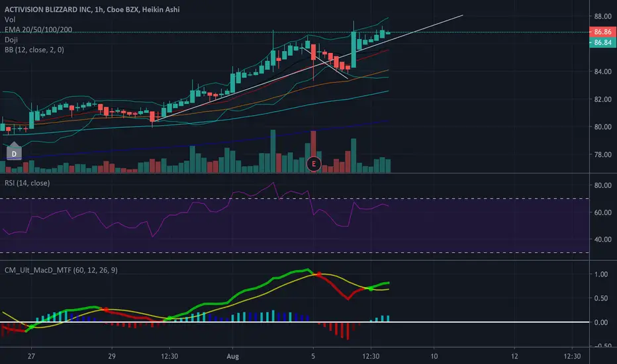Click the RSI (14, close) pane label
The image size is (617, 364).
27,183
